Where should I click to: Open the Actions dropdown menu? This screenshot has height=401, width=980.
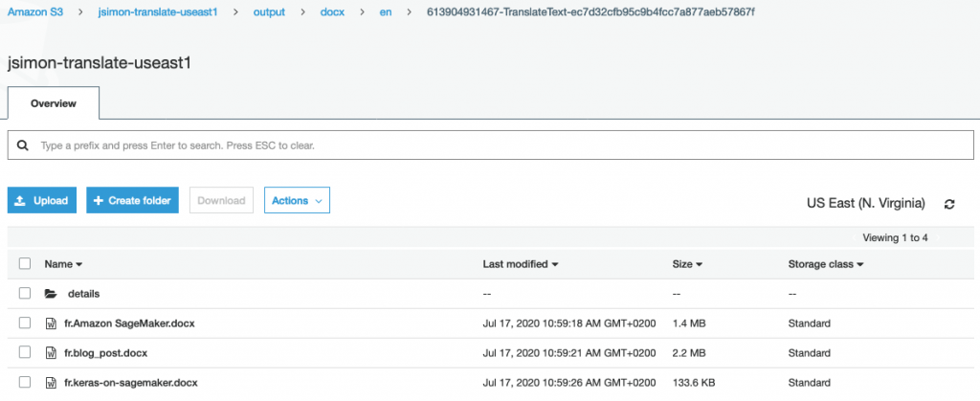(x=297, y=201)
